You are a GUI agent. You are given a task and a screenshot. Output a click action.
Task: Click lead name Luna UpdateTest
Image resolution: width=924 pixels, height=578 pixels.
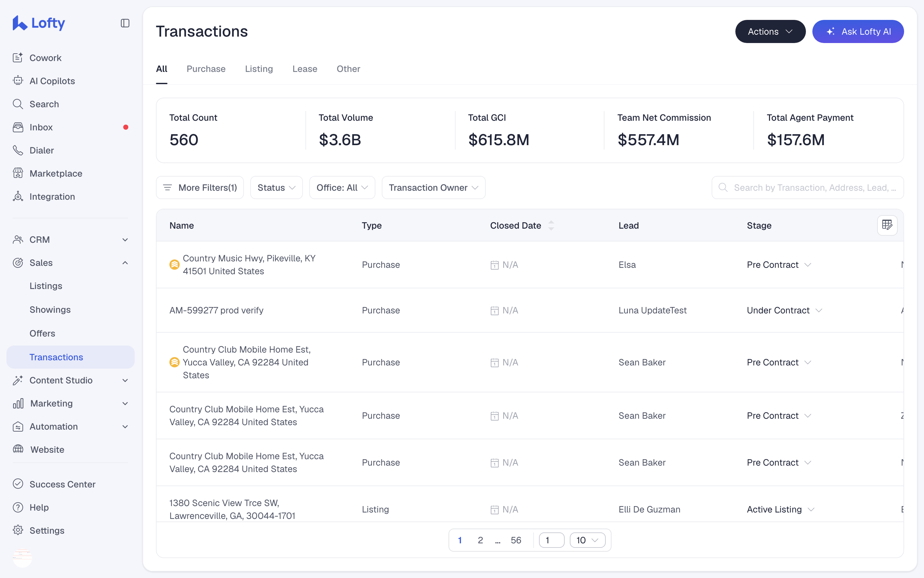point(653,311)
